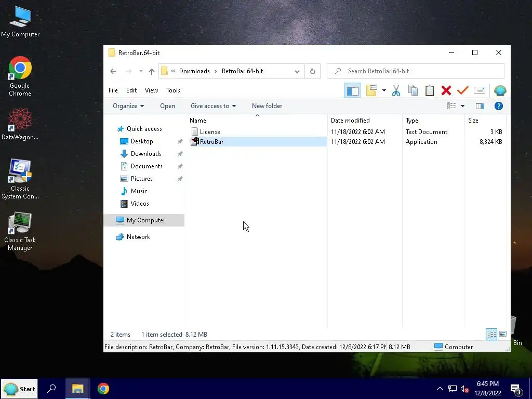Viewport: 532px width, 399px height.
Task: Open the folder options icon in toolbar
Action: coord(371,90)
